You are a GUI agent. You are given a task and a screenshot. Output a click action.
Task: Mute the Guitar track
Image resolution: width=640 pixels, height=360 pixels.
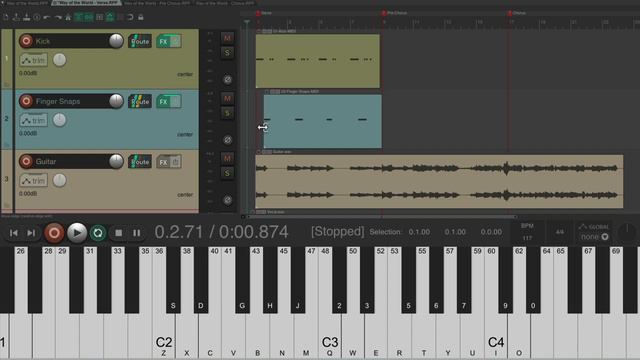coord(227,158)
